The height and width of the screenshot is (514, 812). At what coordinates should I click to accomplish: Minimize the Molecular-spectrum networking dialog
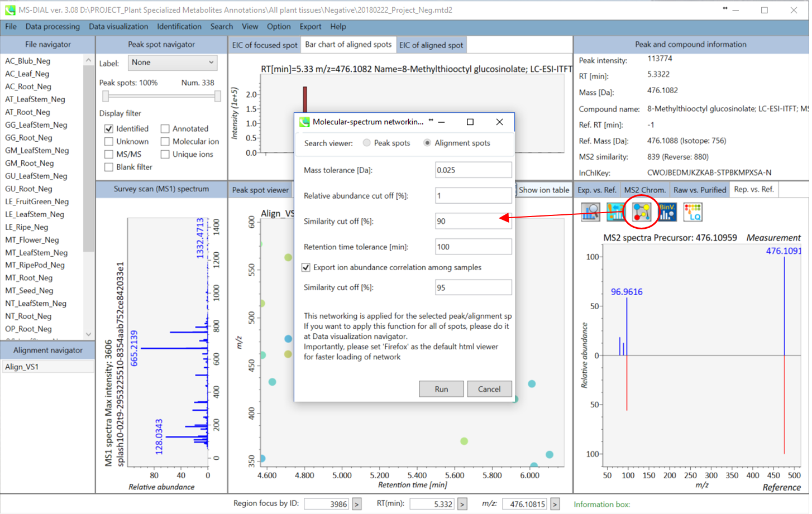point(442,122)
